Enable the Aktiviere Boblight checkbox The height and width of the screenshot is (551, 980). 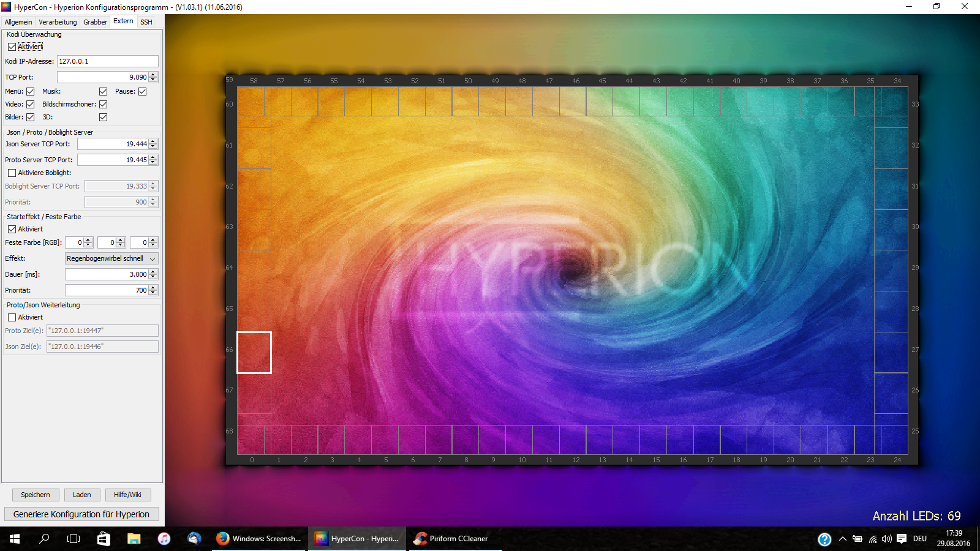click(x=12, y=173)
